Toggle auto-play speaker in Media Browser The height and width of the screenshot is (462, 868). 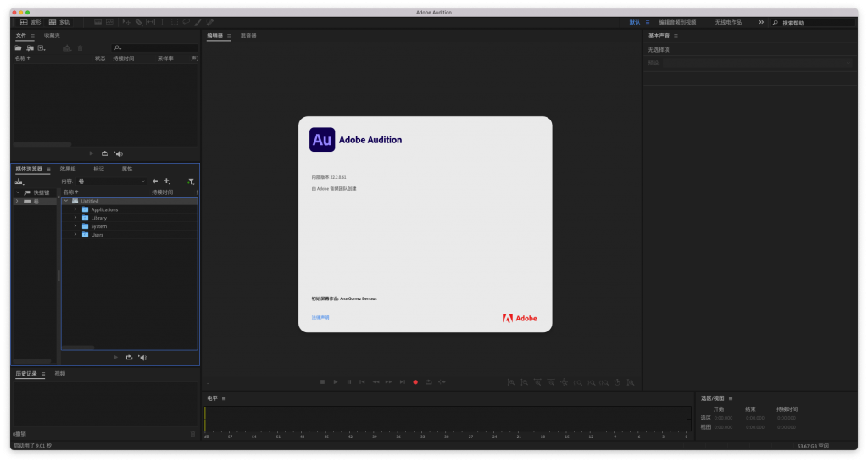tap(142, 358)
